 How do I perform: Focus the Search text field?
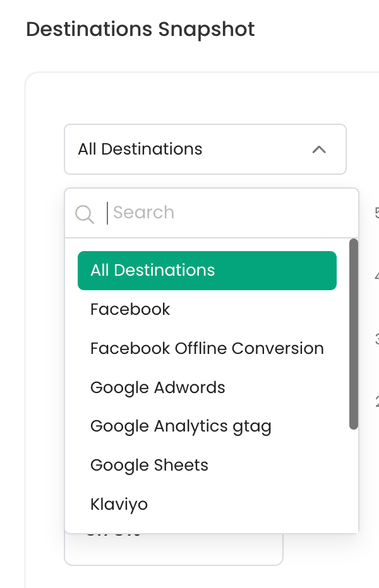coord(227,213)
